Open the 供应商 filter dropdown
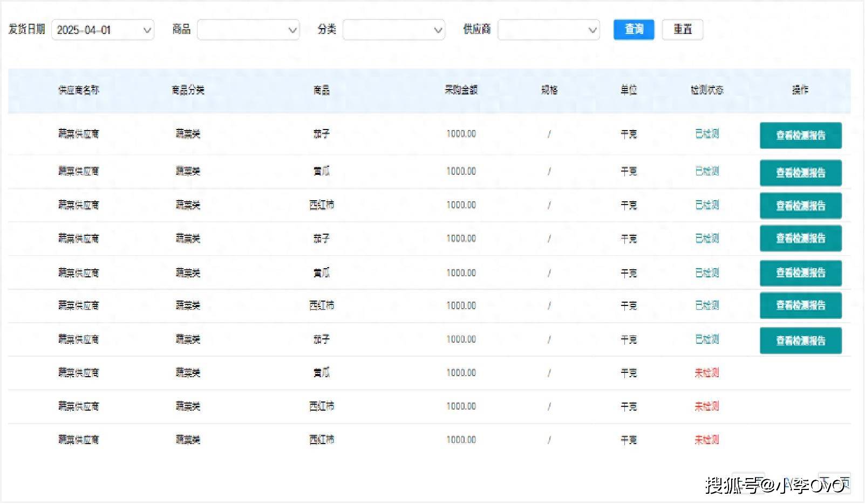 click(548, 30)
